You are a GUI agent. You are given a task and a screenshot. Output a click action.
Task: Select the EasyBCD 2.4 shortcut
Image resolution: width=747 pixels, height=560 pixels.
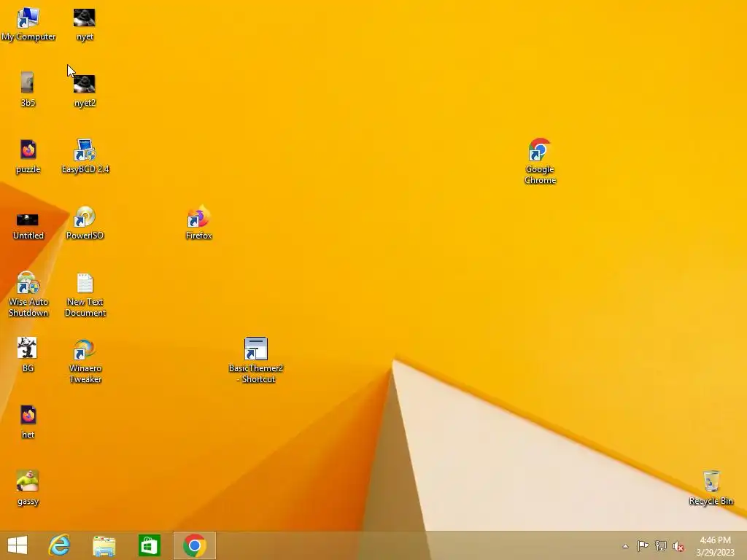(85, 156)
